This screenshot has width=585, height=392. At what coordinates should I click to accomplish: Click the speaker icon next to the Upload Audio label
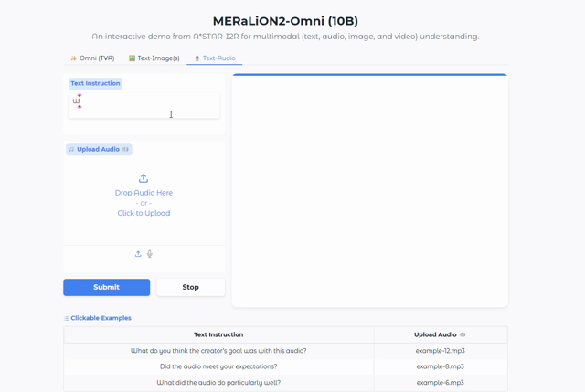(x=126, y=149)
